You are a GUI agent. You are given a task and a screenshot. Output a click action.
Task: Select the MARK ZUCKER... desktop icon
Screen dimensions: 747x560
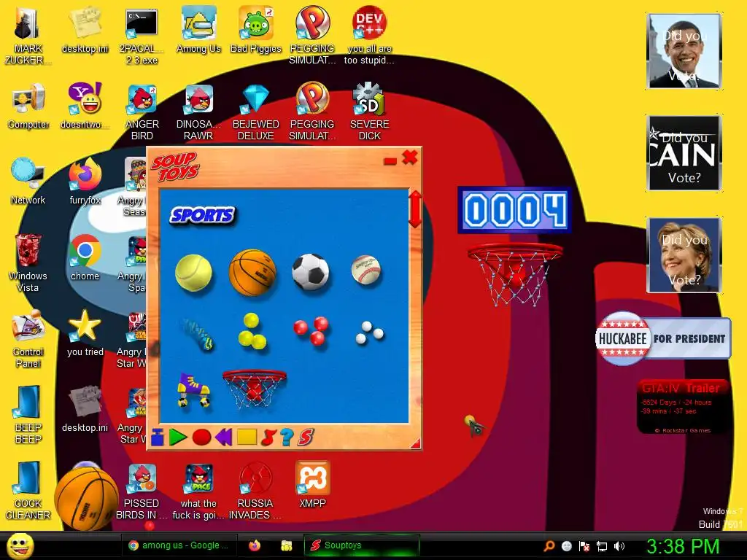click(28, 35)
